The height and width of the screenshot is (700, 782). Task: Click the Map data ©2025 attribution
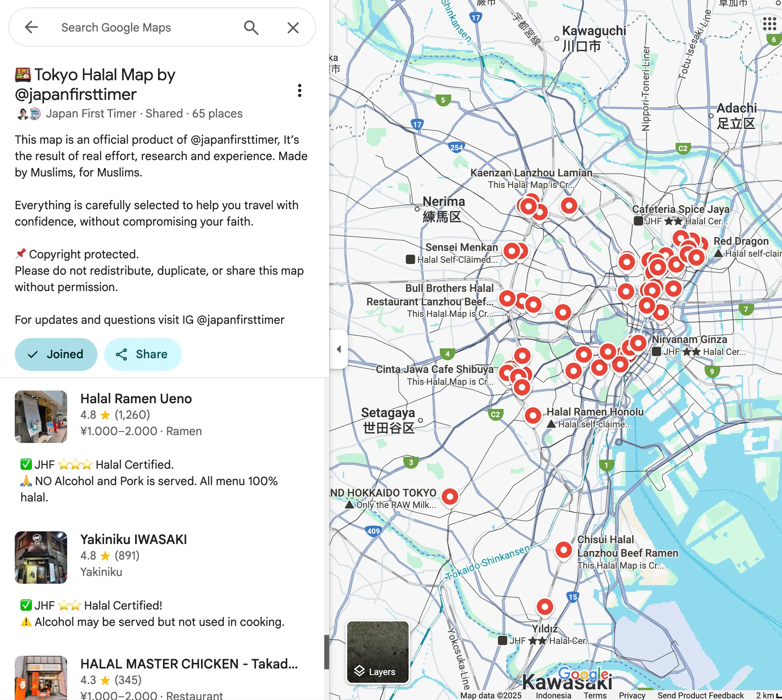(x=491, y=695)
